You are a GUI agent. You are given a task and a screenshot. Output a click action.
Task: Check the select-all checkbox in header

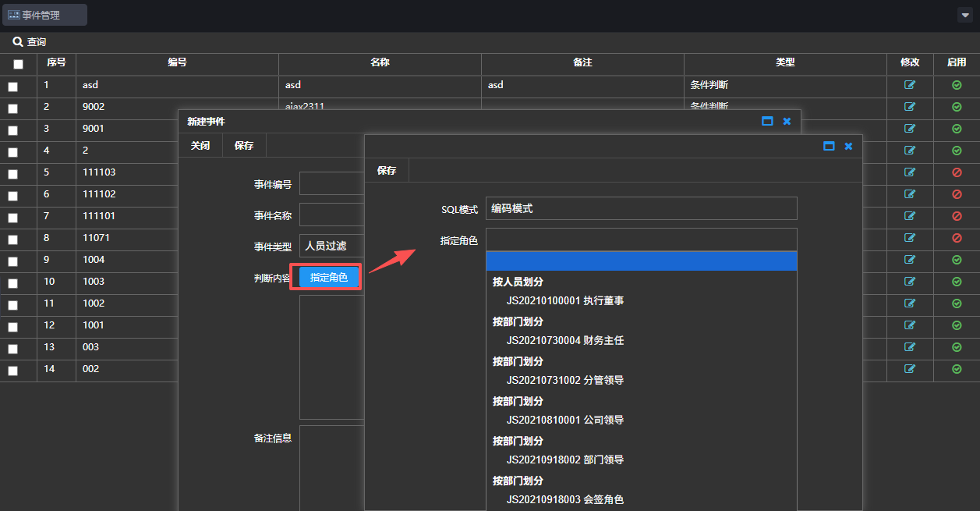point(18,64)
